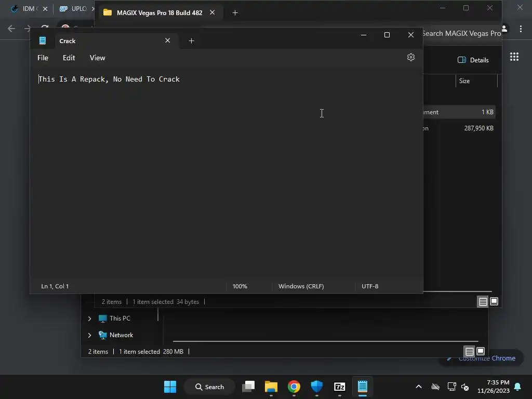532x399 pixels.
Task: Close the IDM Chrome tab
Action: tap(45, 9)
